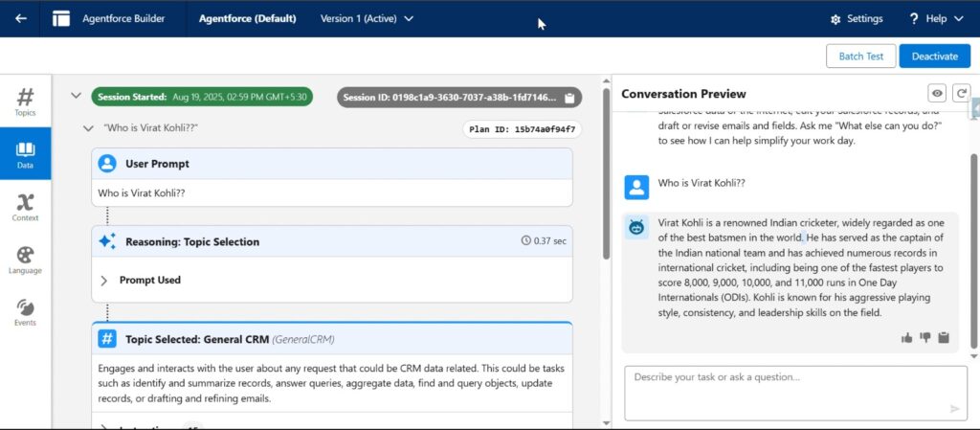The height and width of the screenshot is (430, 980).
Task: Click the Session Started timestamp badge
Action: pyautogui.click(x=202, y=97)
